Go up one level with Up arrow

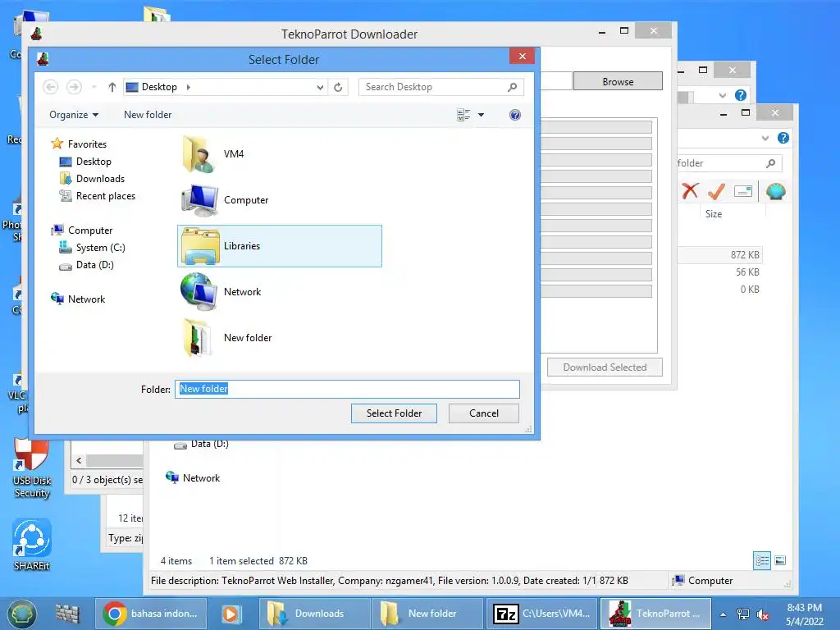pos(112,87)
